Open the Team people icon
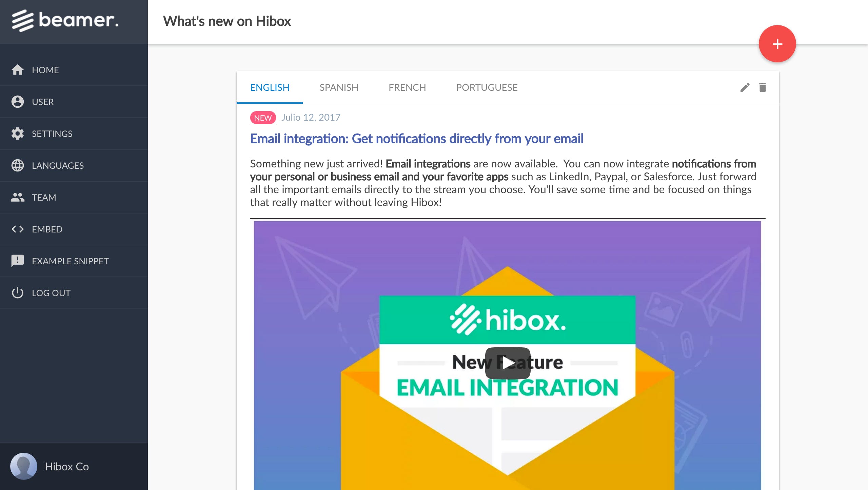Viewport: 868px width, 490px height. [x=18, y=197]
